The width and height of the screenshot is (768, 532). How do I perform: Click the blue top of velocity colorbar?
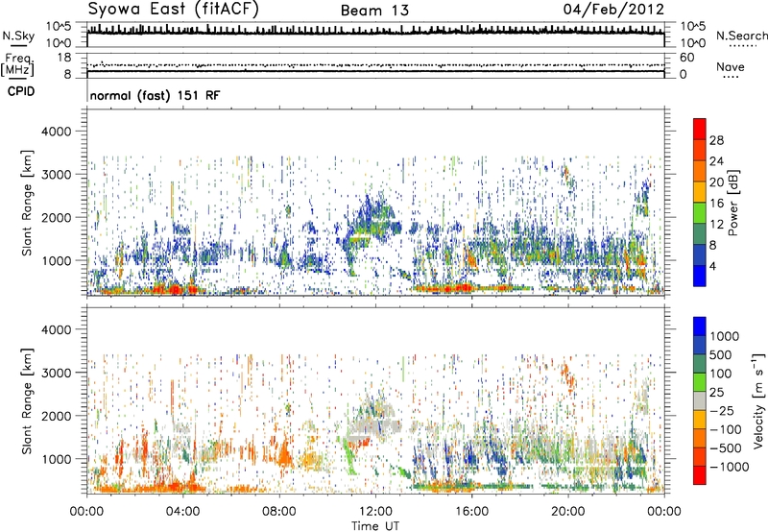700,326
